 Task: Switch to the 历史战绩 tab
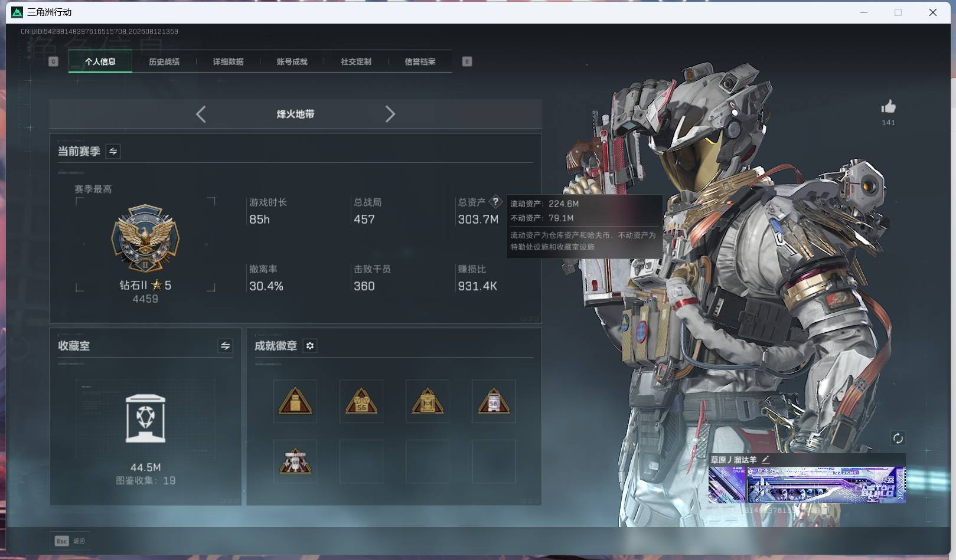pyautogui.click(x=164, y=61)
